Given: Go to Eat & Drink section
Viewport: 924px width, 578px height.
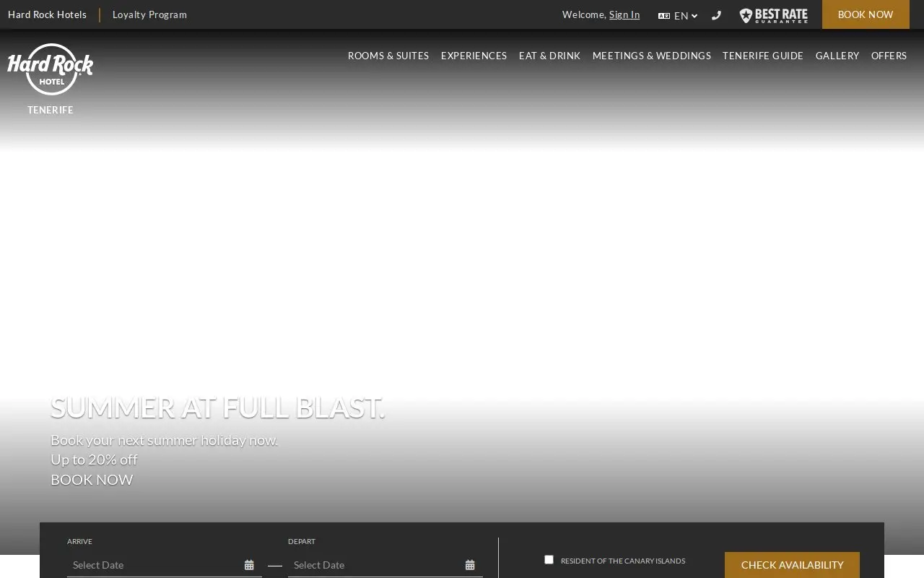Looking at the screenshot, I should [549, 56].
